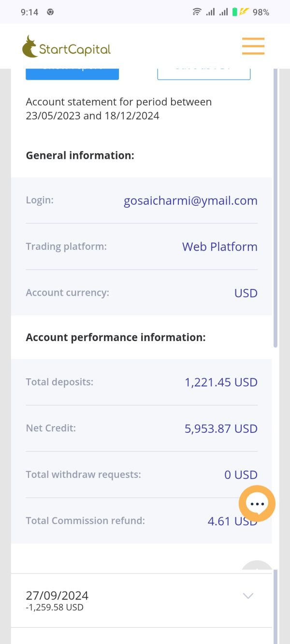Viewport: 290px width, 644px height.
Task: Tap the Web Platform trading platform value
Action: (220, 246)
